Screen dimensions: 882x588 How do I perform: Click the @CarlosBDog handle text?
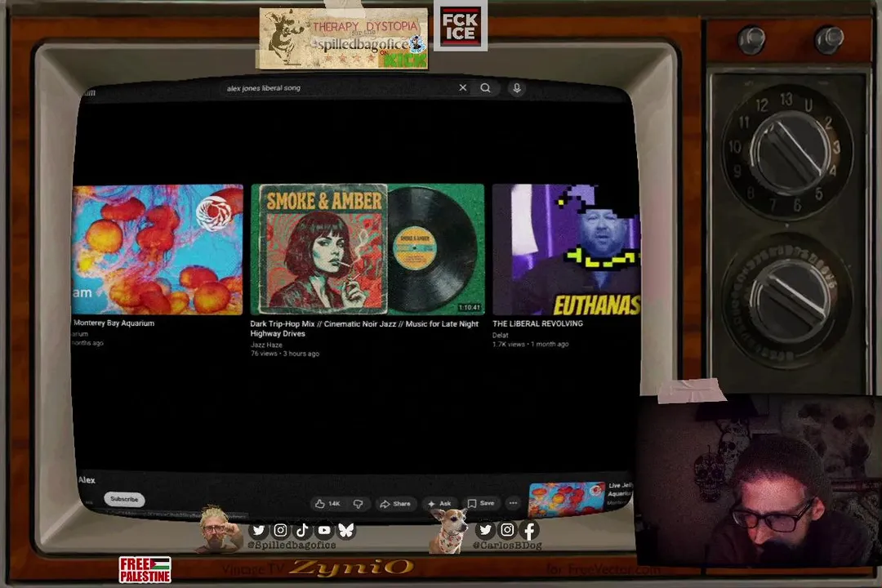pyautogui.click(x=507, y=546)
